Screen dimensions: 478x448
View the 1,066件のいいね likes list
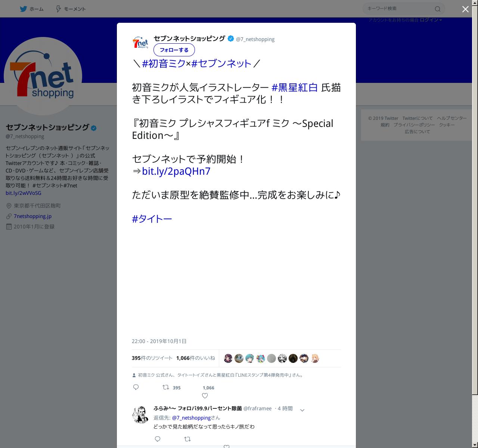pos(196,358)
